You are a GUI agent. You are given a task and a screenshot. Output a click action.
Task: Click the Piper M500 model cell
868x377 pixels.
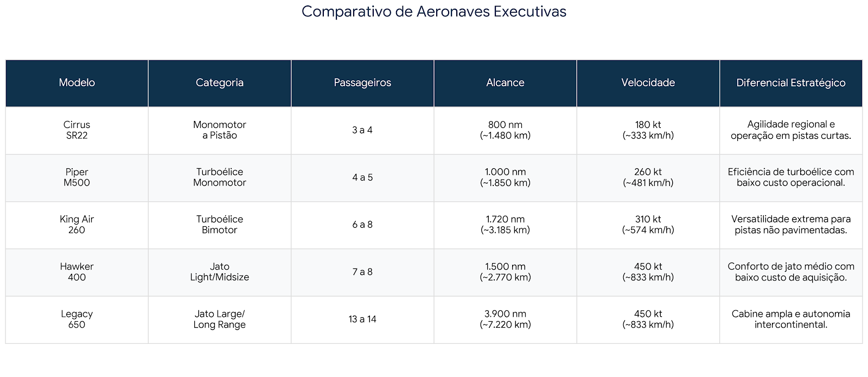[76, 177]
